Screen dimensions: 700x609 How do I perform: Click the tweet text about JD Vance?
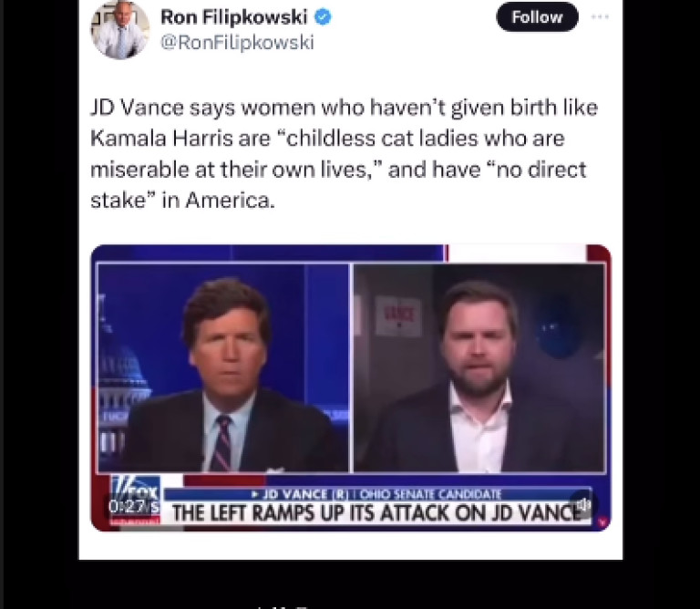(345, 153)
